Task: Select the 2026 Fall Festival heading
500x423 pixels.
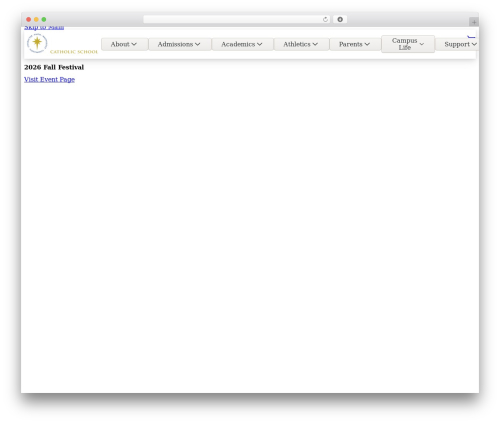Action: 54,67
